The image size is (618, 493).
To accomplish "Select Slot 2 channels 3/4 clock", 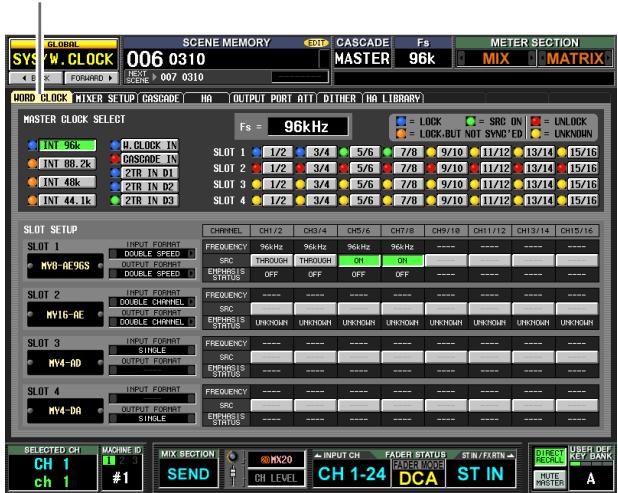I will click(321, 168).
